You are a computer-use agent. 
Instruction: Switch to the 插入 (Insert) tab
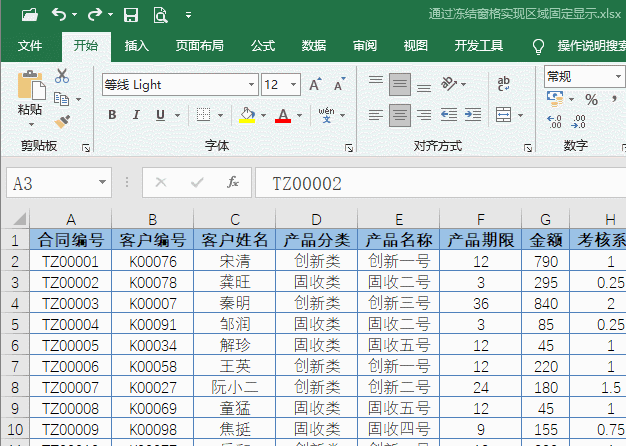click(x=137, y=46)
